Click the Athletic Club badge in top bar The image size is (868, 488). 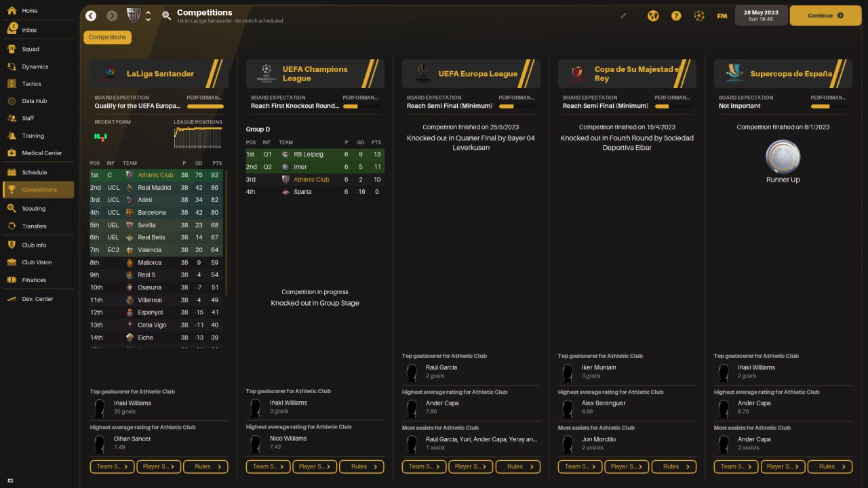point(134,16)
